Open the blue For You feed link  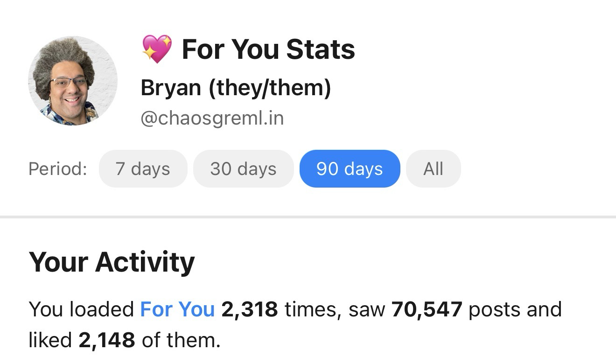pos(177,309)
